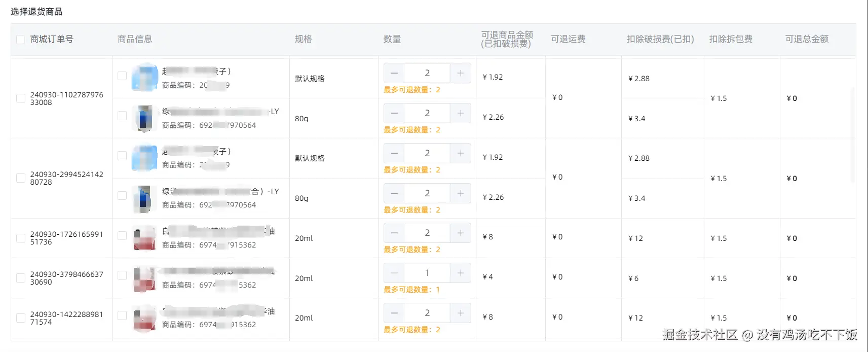
Task: Toggle select-all checkbox beside 商城订单号
Action: point(21,40)
